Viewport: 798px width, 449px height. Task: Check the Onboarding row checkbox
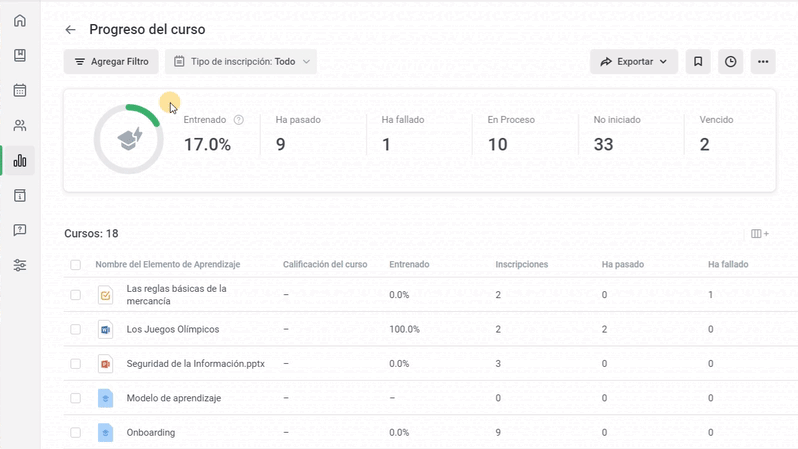[75, 433]
